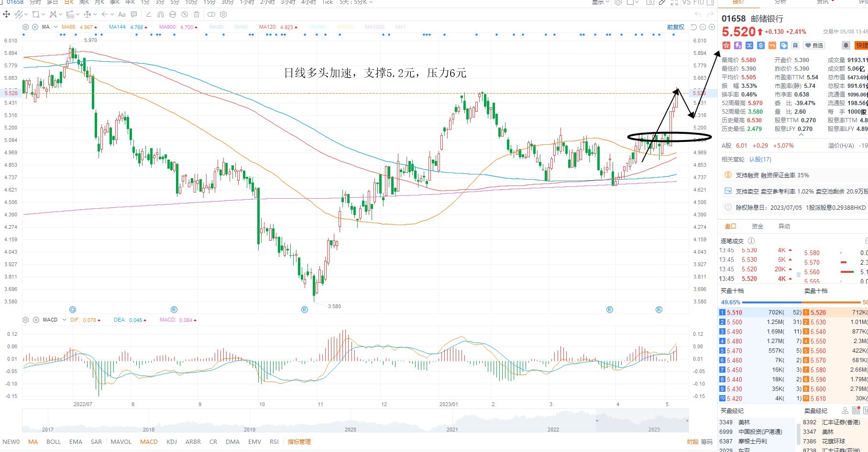
Task: Toggle the DMA indicator
Action: 233,441
